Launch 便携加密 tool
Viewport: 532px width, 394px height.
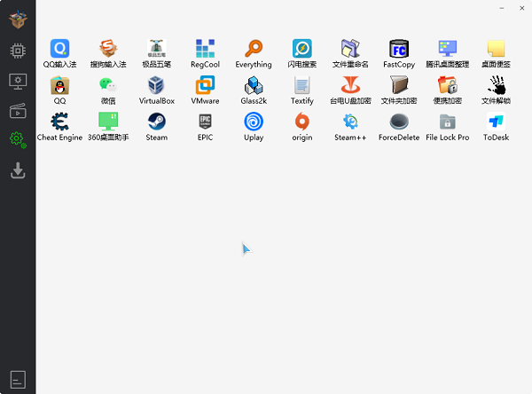click(x=448, y=90)
